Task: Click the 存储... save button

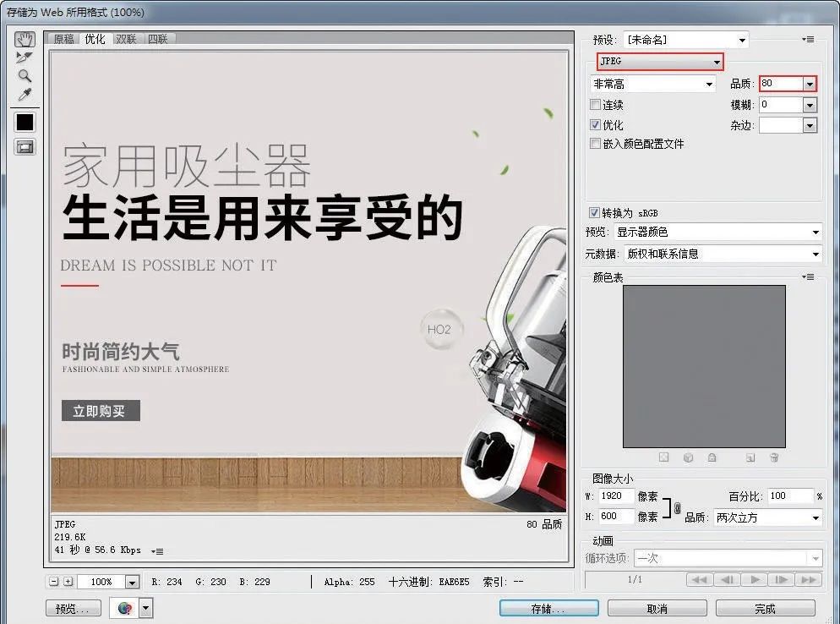Action: 548,609
